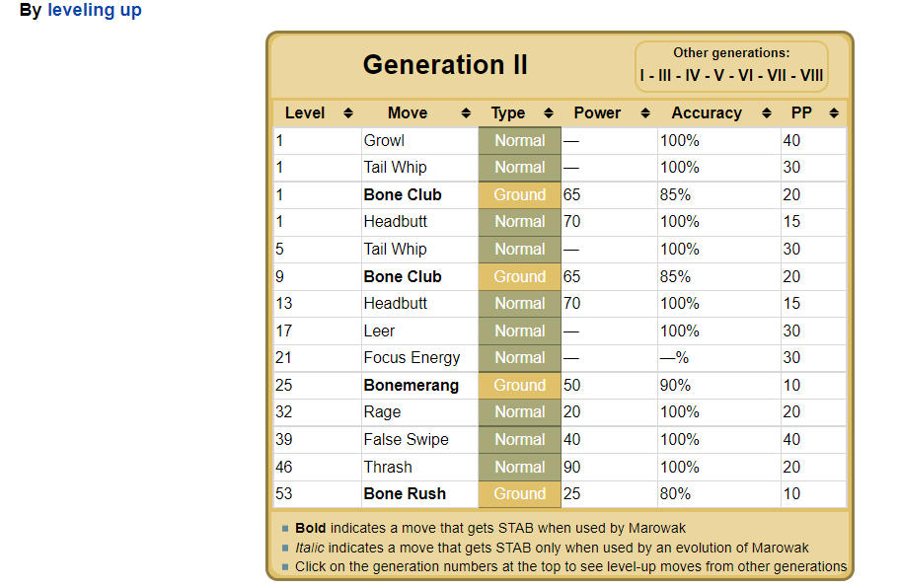Open the Growl move page
Image resolution: width=899 pixels, height=588 pixels.
click(384, 140)
